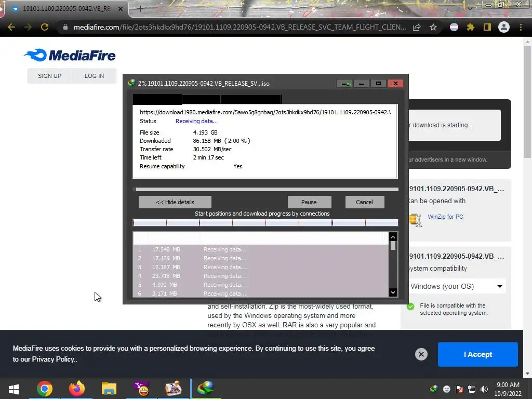Select connection row 5 with 4.390 MB
Image resolution: width=532 pixels, height=399 pixels.
[x=261, y=285]
